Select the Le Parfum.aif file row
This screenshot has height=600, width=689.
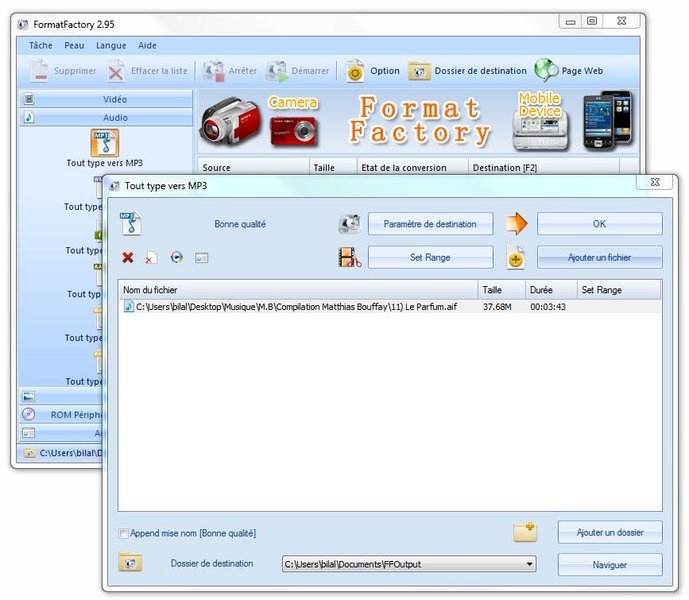390,306
